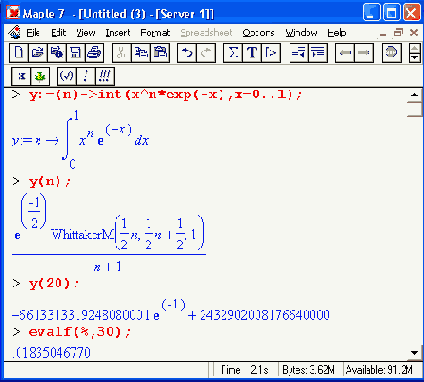424x382 pixels.
Task: Click the scrollbar up arrow in worksheet
Action: click(x=415, y=95)
